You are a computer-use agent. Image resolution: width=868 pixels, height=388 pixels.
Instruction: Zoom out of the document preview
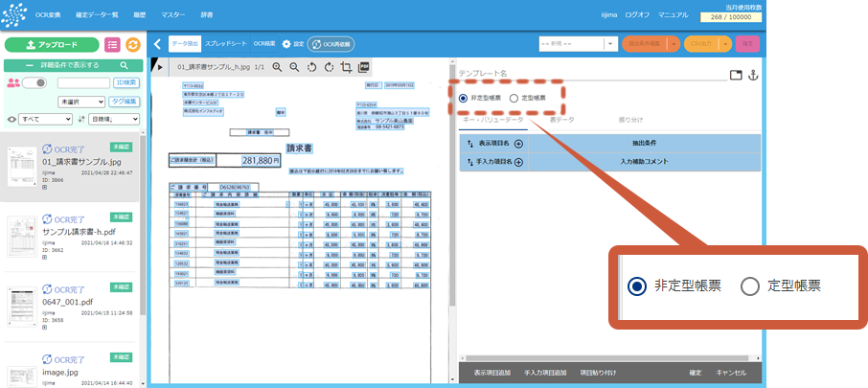click(x=294, y=67)
